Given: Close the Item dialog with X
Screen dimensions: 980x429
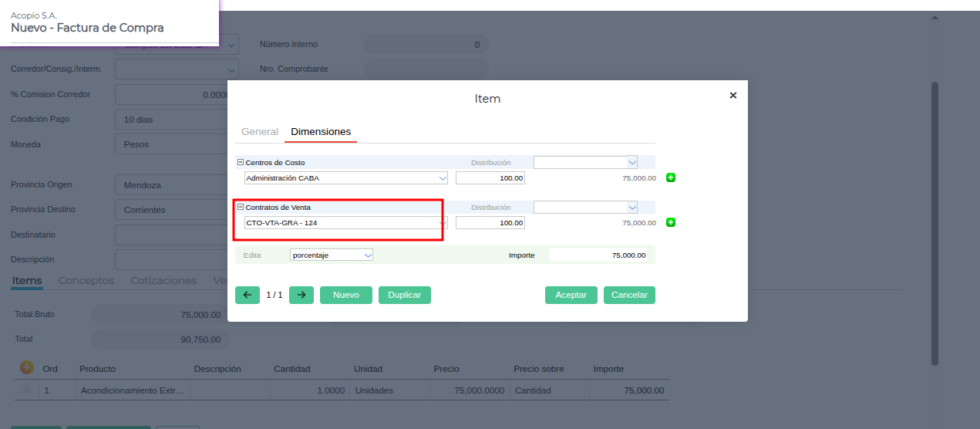Looking at the screenshot, I should [x=732, y=96].
